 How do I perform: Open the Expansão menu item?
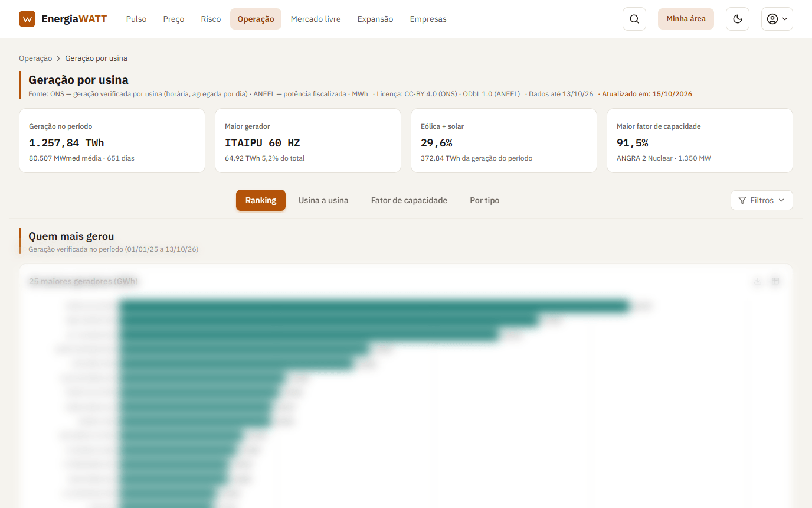[375, 19]
